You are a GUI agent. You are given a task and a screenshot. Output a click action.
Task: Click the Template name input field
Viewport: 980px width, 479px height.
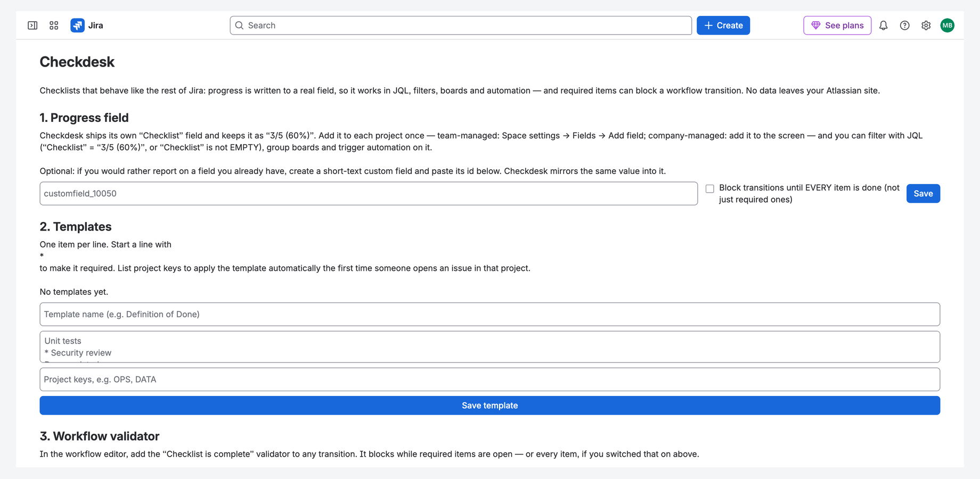pyautogui.click(x=490, y=315)
